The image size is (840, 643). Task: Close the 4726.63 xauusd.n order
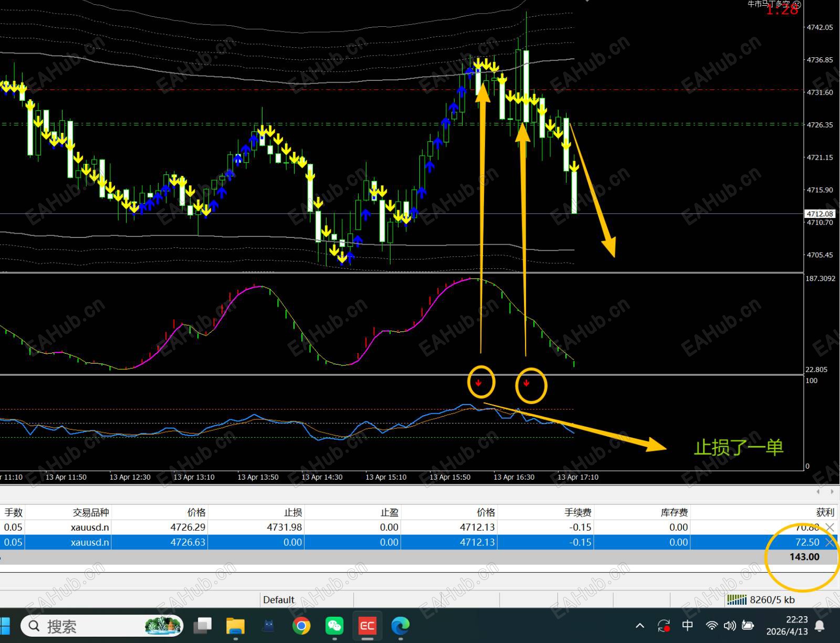pyautogui.click(x=829, y=542)
